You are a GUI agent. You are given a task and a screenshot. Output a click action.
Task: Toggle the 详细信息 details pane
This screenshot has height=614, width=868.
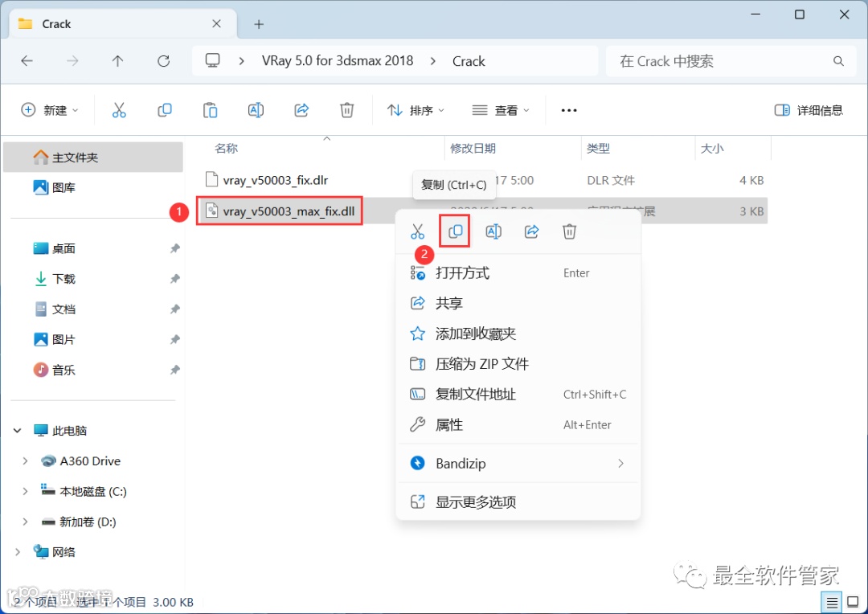click(x=809, y=110)
